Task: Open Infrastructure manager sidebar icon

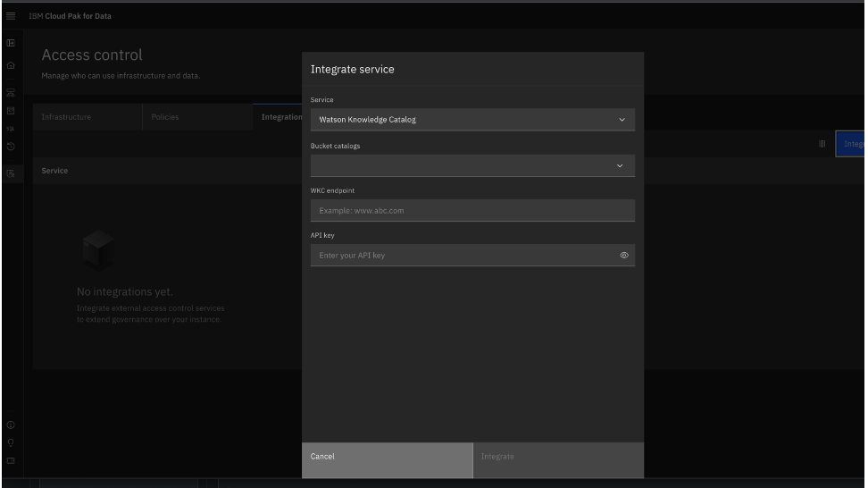Action: [x=11, y=90]
